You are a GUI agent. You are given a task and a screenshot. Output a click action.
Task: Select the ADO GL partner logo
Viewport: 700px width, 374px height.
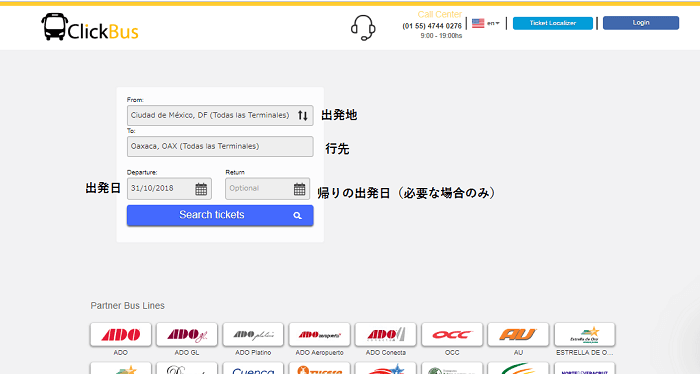[187, 335]
